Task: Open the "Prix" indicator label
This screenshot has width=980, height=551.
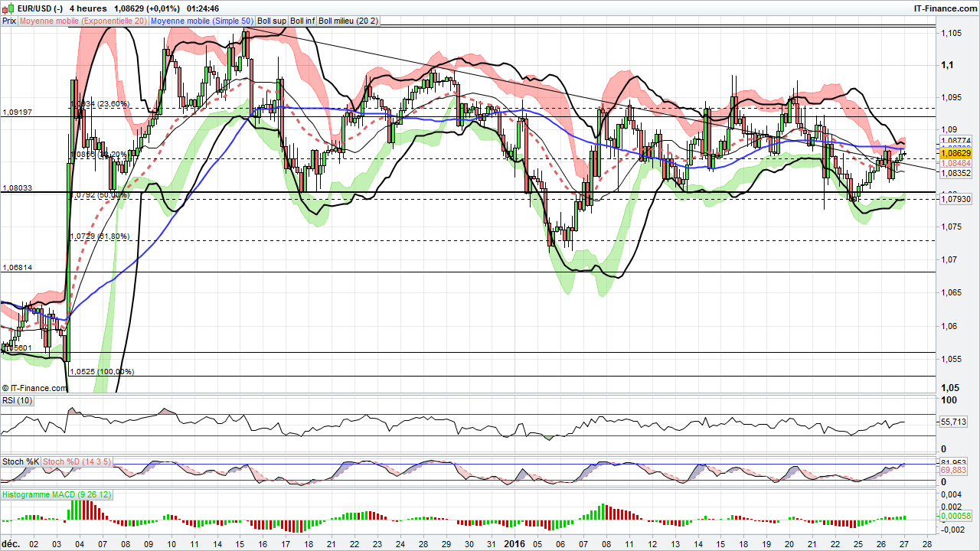Action: point(8,21)
